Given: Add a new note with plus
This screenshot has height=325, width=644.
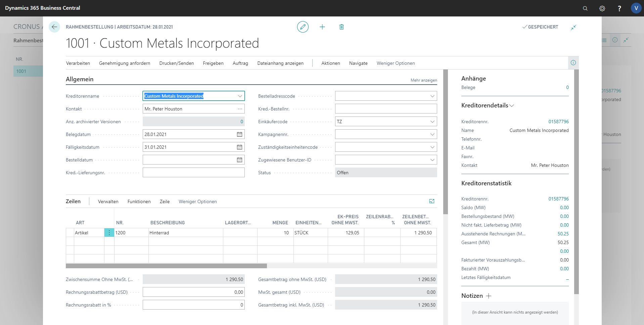Looking at the screenshot, I should [x=489, y=296].
